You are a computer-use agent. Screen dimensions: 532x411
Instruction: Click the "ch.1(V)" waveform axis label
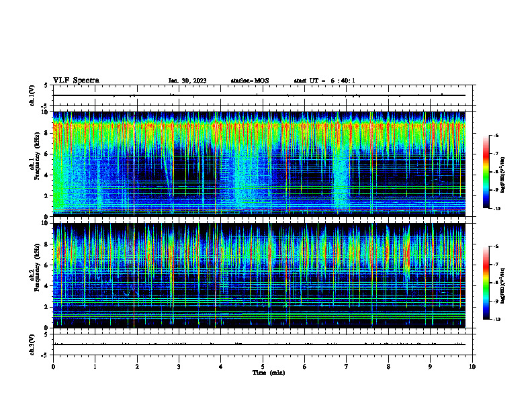32,95
